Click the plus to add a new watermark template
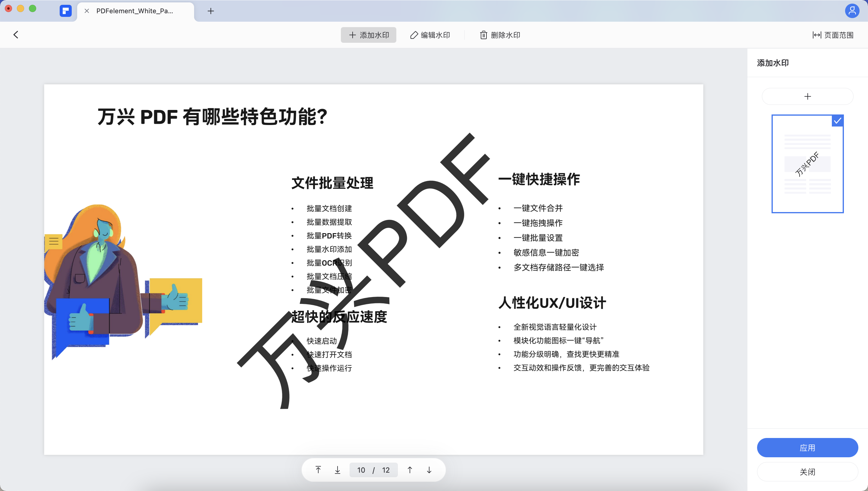Screen dimensions: 868x491 click(x=808, y=96)
